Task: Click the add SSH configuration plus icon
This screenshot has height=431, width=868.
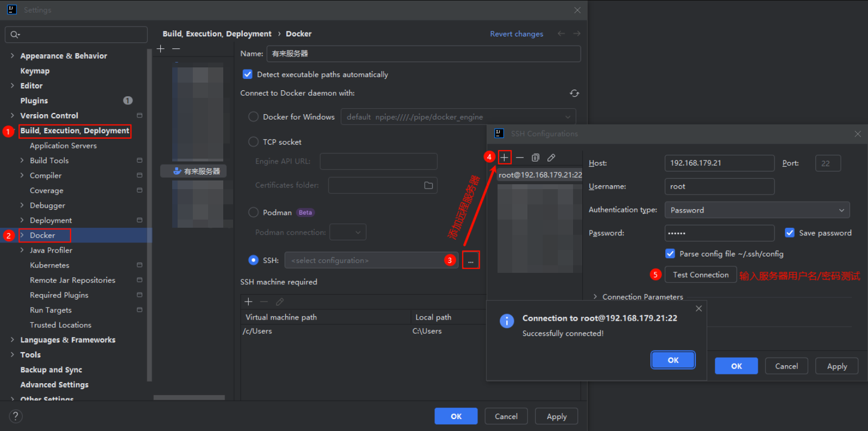Action: (x=504, y=158)
